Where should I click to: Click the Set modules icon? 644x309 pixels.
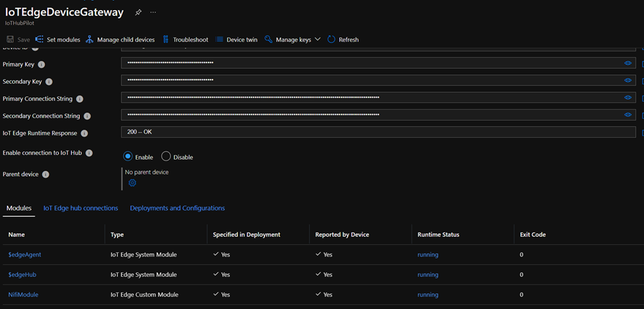[x=40, y=40]
